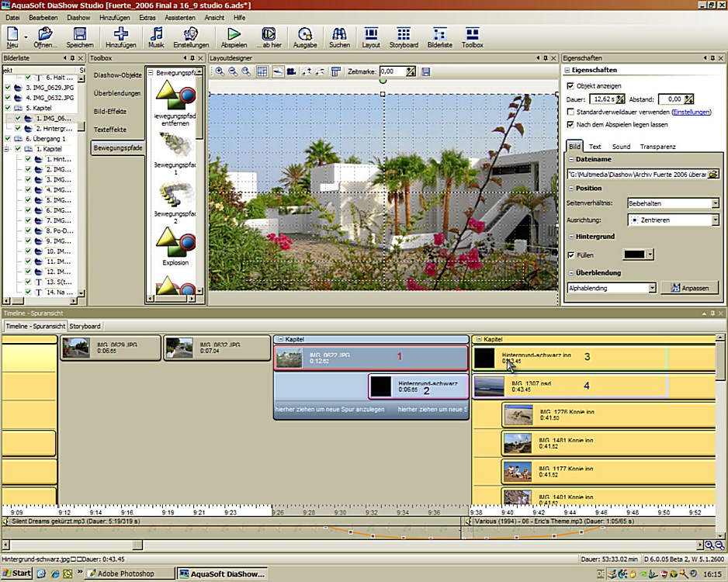The image size is (728, 582).
Task: Open the Einstellungen link in properties
Action: click(x=691, y=112)
